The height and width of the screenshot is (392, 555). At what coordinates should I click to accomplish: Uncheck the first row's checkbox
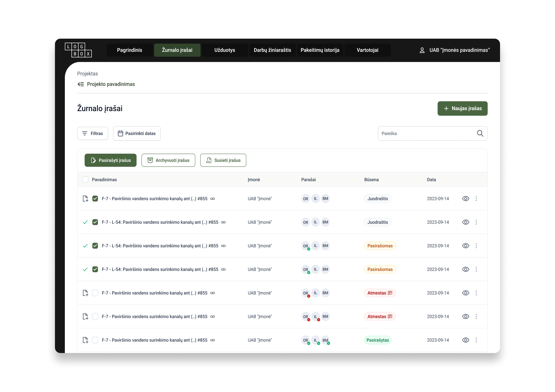point(95,199)
